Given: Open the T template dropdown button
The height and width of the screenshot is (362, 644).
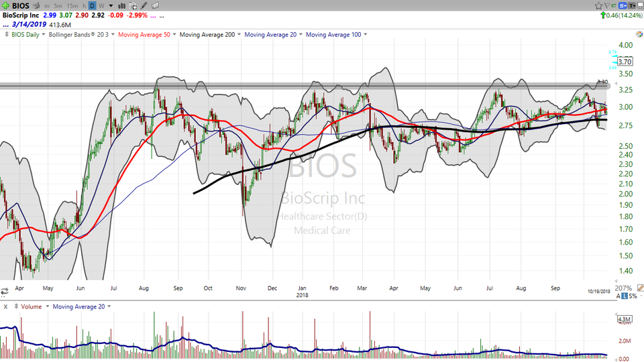Looking at the screenshot, I should point(631,5).
